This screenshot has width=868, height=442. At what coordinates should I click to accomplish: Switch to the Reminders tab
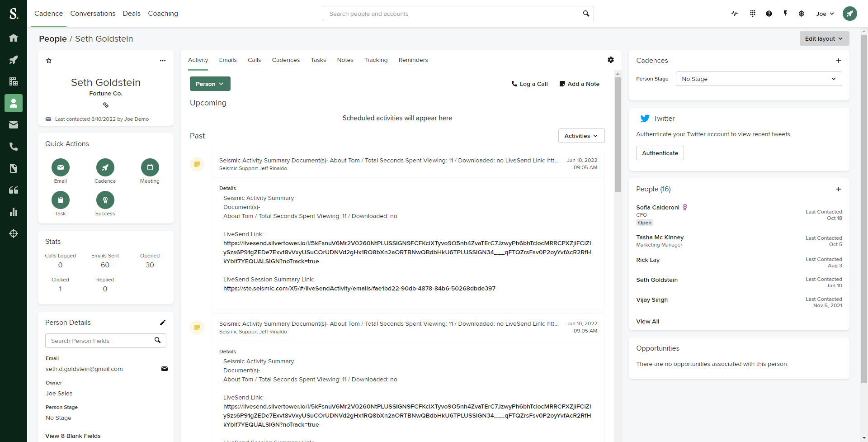(x=413, y=60)
